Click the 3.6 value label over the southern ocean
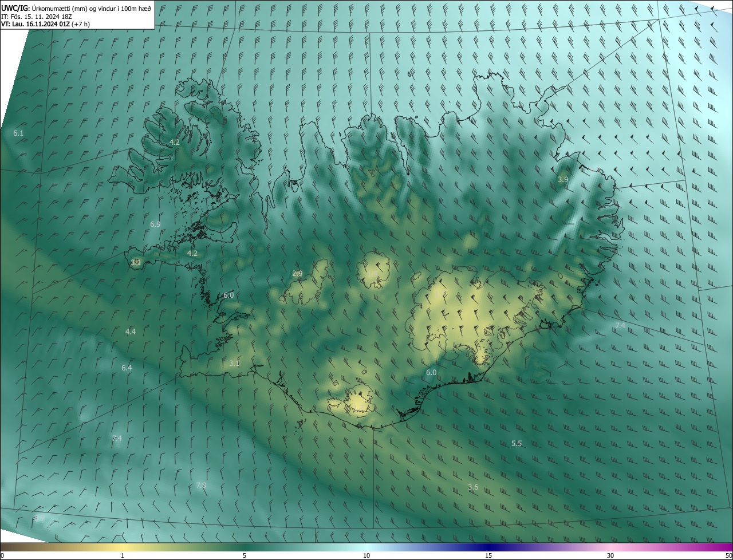733x560 pixels. click(x=473, y=487)
